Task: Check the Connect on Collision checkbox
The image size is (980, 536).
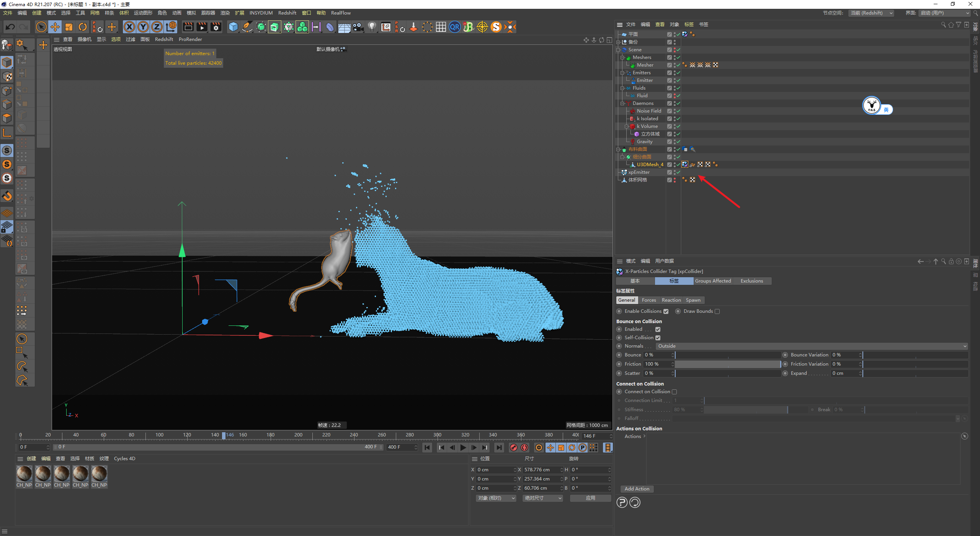Action: (674, 392)
